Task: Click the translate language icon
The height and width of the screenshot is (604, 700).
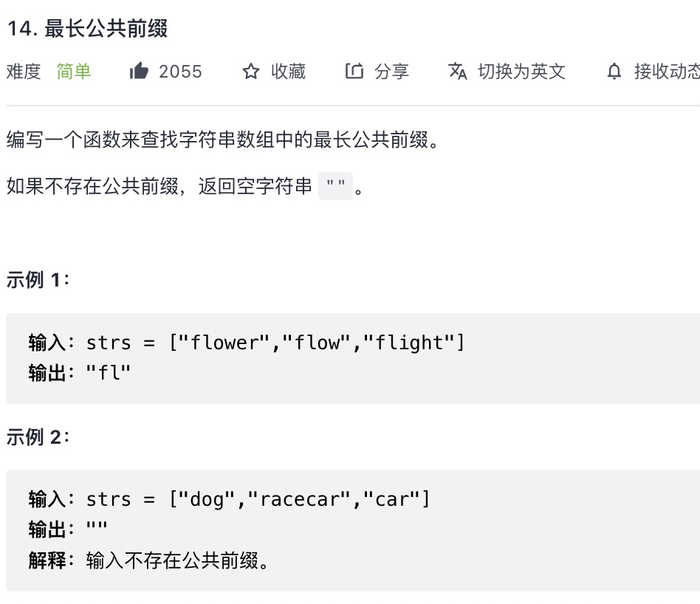Action: pos(458,71)
